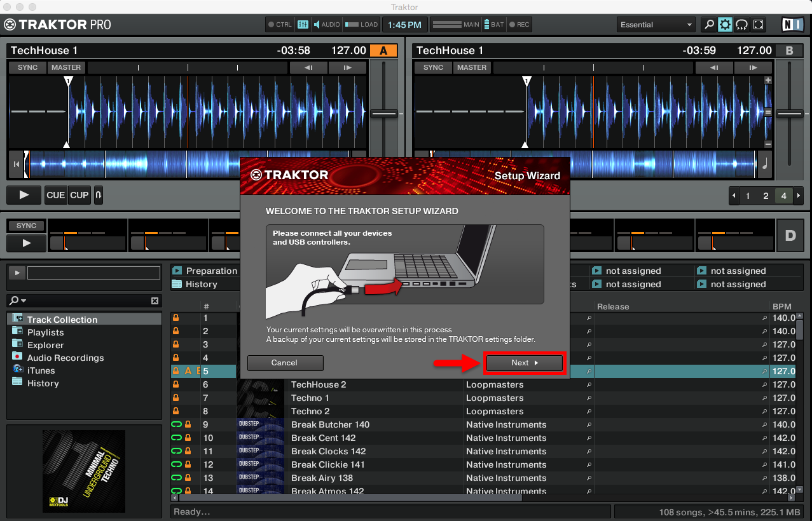This screenshot has height=521, width=812.
Task: Open the Preparation playlist
Action: pyautogui.click(x=209, y=270)
